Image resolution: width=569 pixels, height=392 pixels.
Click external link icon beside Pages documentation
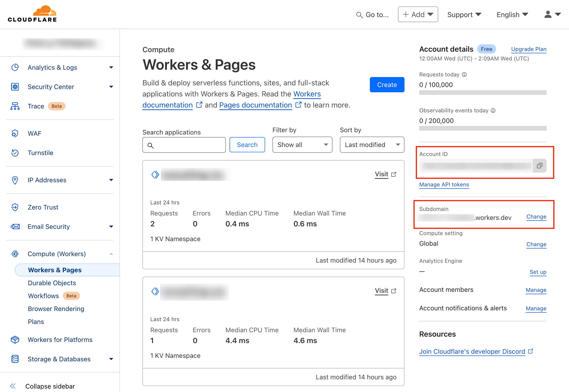coord(298,105)
